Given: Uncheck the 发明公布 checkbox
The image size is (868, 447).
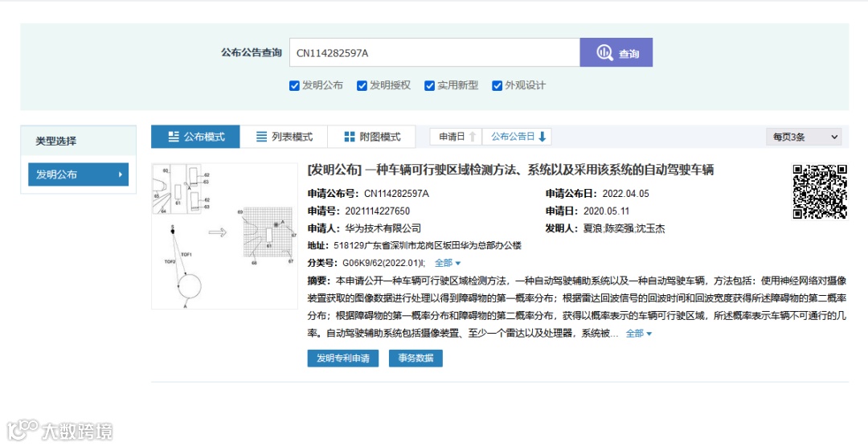Looking at the screenshot, I should [294, 85].
